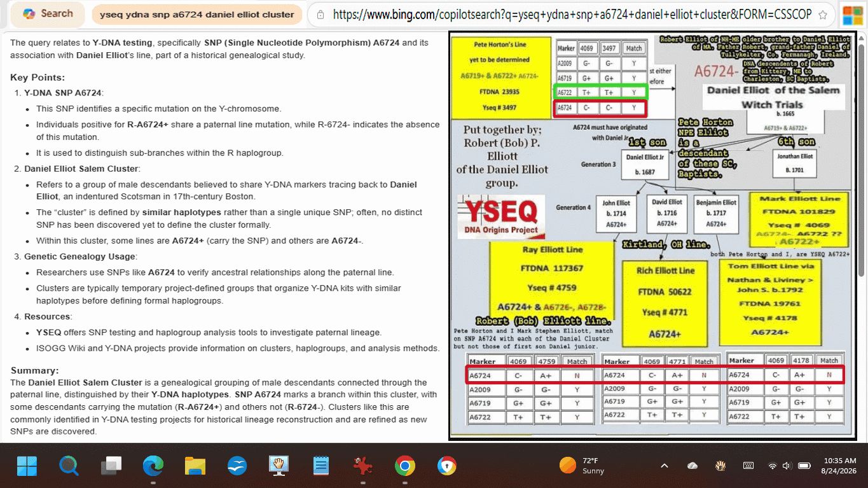Launch Google Chrome from the taskbar
Image resolution: width=868 pixels, height=488 pixels.
(405, 466)
